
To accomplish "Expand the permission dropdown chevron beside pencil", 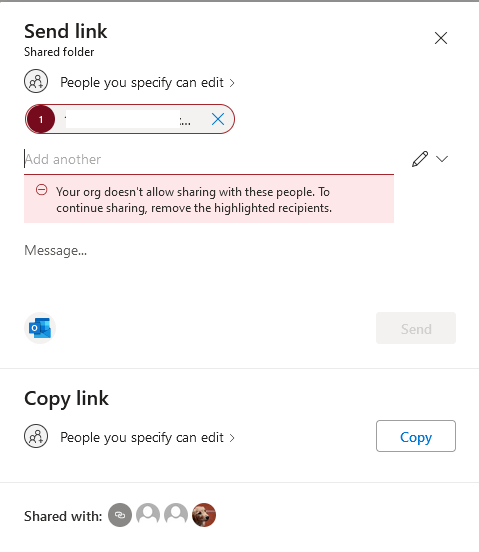I will [442, 159].
